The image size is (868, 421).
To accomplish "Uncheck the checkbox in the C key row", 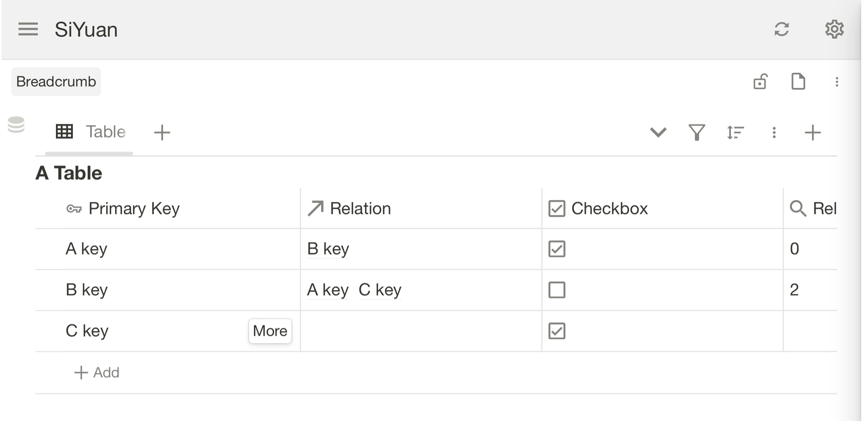I will (x=557, y=331).
